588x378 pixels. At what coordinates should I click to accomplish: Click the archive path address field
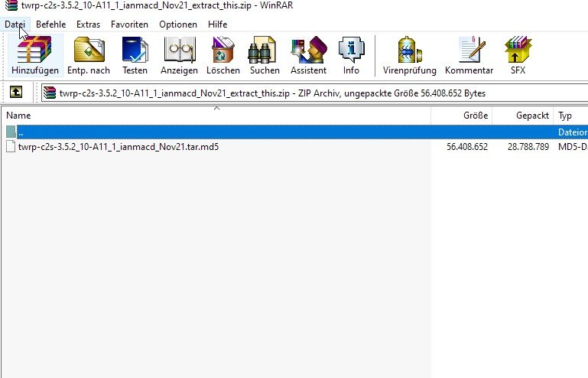(x=314, y=93)
